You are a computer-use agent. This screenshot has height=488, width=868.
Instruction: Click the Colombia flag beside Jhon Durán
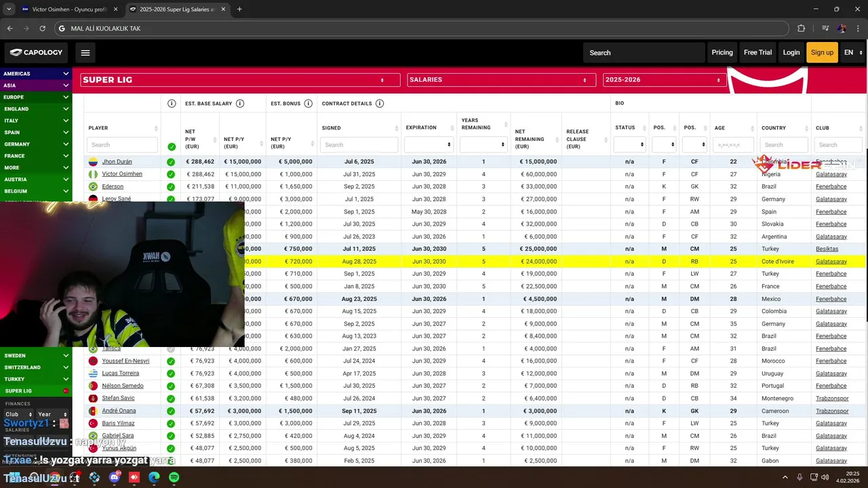click(x=93, y=162)
